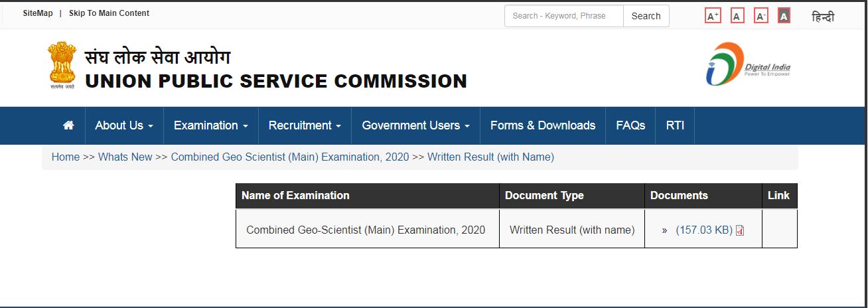Open the Whats New breadcrumb link
Viewport: 868px width, 308px height.
(x=125, y=157)
